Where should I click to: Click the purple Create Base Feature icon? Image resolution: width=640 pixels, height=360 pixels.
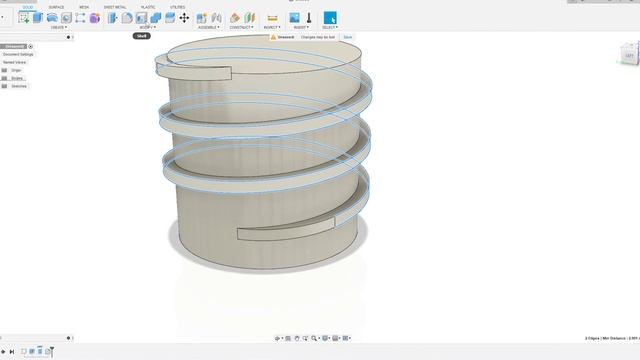(95, 18)
